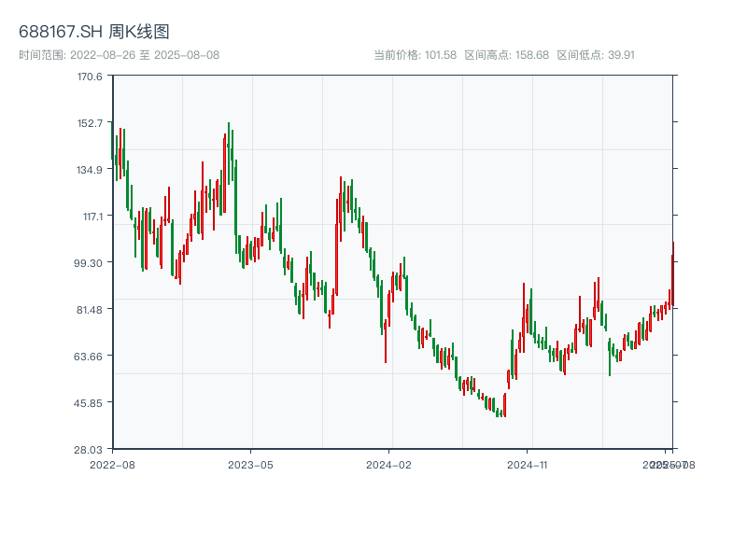This screenshot has width=747, height=560.
Task: Click y-axis label 134.9
Action: click(x=90, y=170)
